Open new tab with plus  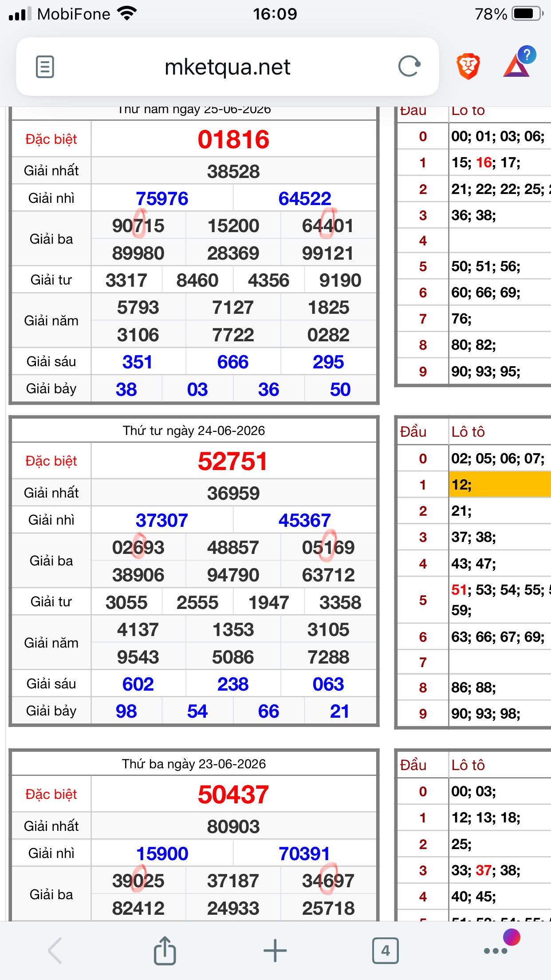[x=275, y=951]
